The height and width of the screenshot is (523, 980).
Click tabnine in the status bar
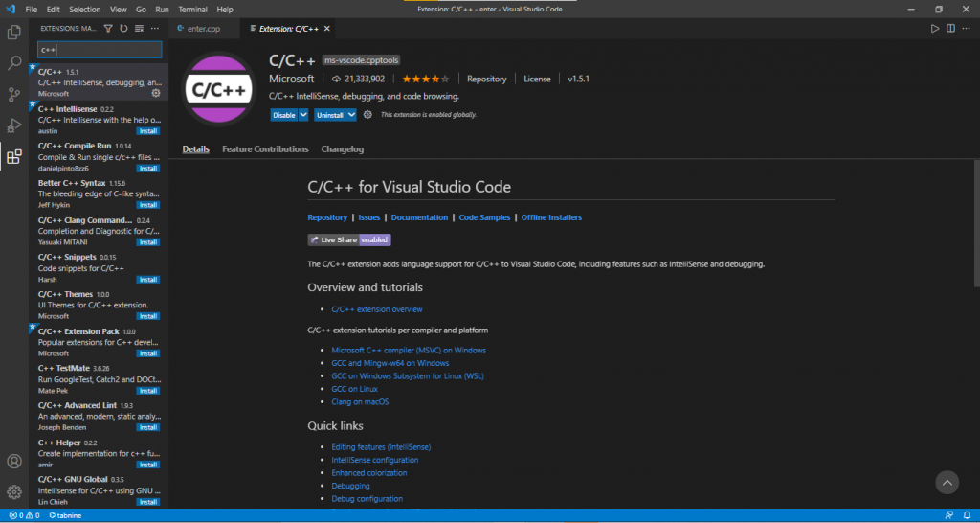65,515
